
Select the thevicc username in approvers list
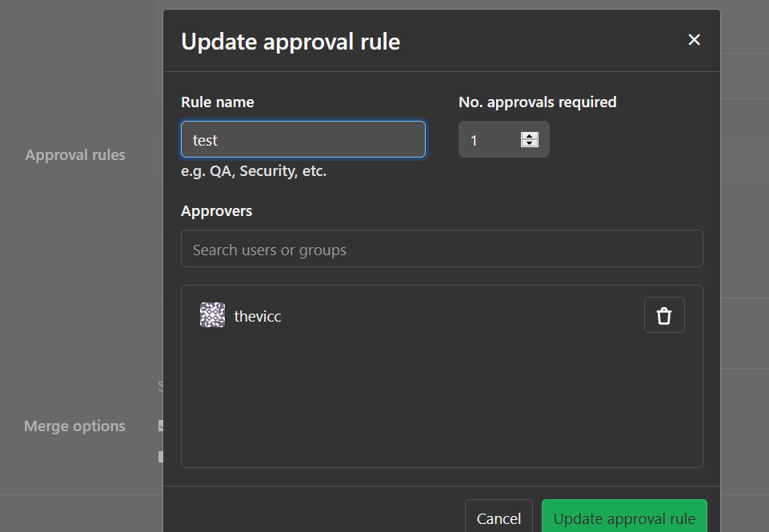(x=258, y=316)
